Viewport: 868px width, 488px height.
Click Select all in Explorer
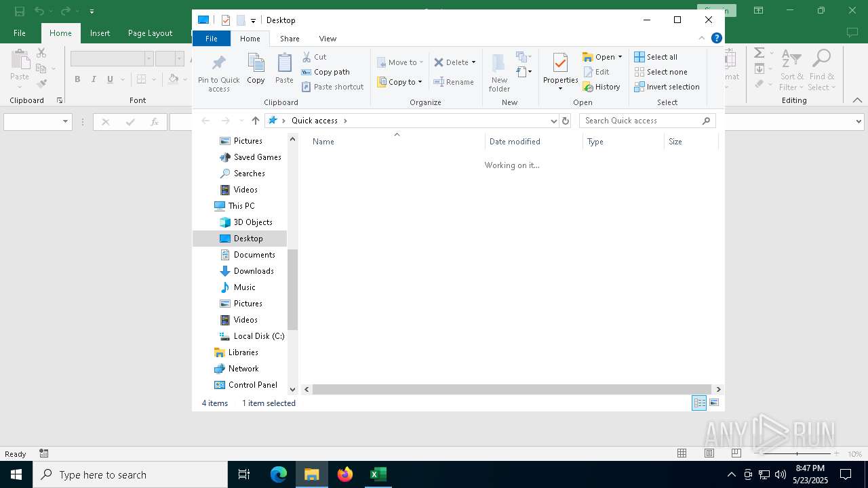(656, 57)
